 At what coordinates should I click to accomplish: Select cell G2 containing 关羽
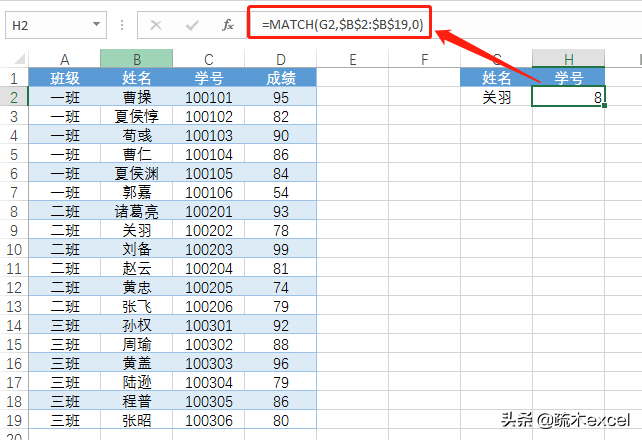497,97
